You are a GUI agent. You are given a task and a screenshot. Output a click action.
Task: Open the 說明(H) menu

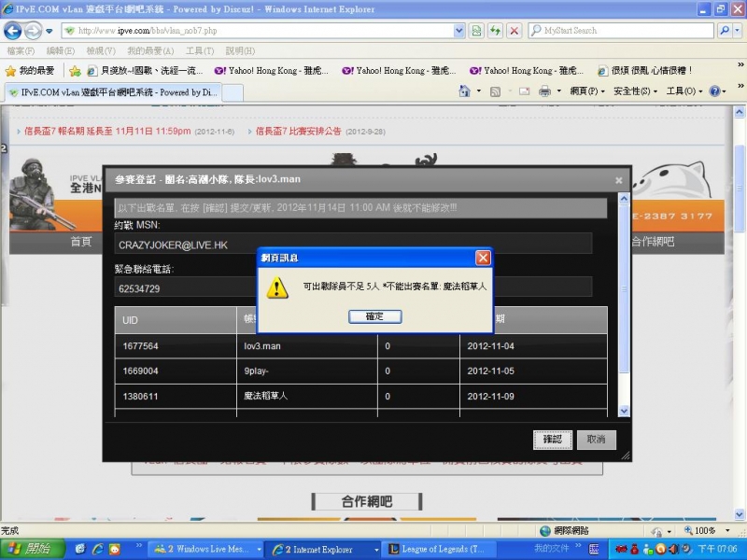(x=240, y=50)
